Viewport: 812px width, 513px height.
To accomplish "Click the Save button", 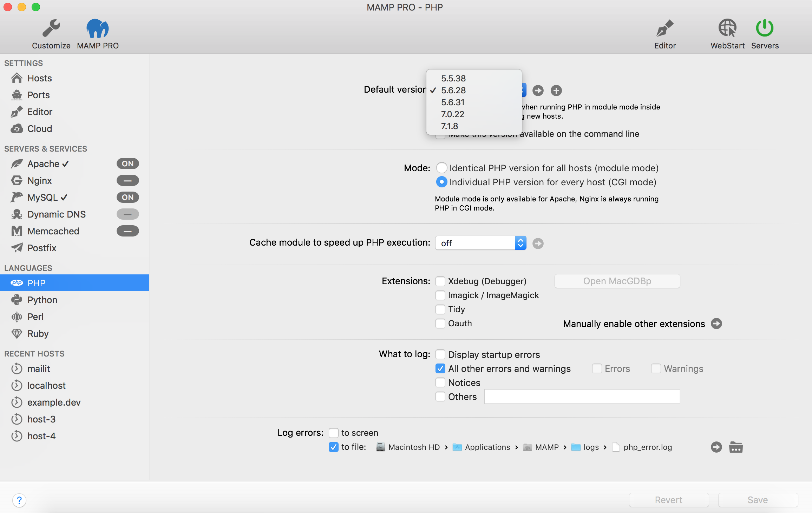I will 758,500.
